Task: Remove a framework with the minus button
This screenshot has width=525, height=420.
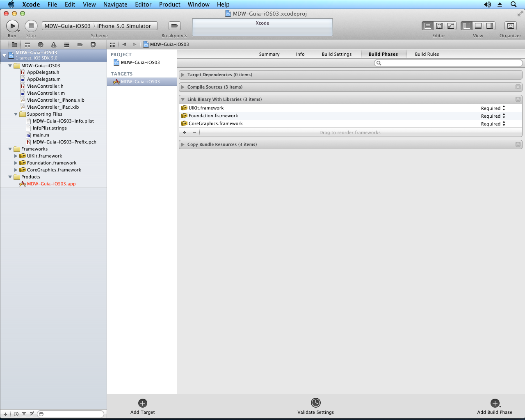Action: click(x=194, y=132)
